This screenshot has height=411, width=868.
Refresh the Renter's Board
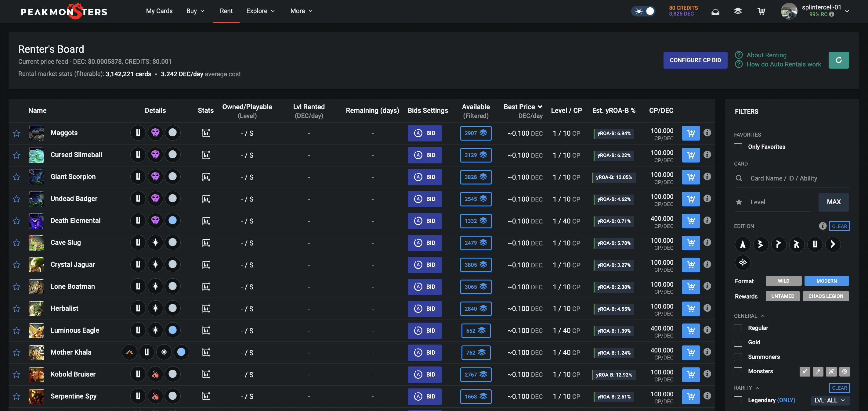point(839,60)
